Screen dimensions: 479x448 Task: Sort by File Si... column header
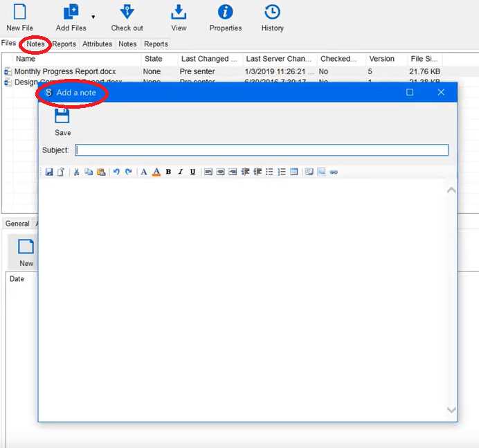424,59
